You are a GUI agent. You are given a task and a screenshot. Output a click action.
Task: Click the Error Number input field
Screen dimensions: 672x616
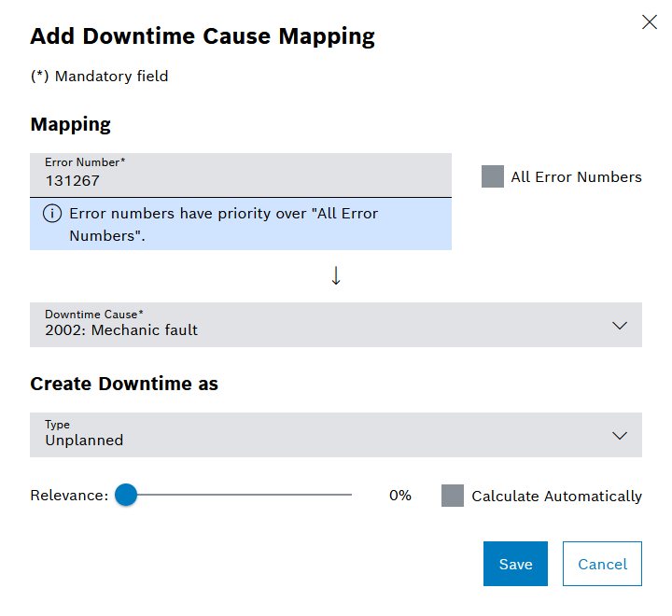pyautogui.click(x=241, y=175)
